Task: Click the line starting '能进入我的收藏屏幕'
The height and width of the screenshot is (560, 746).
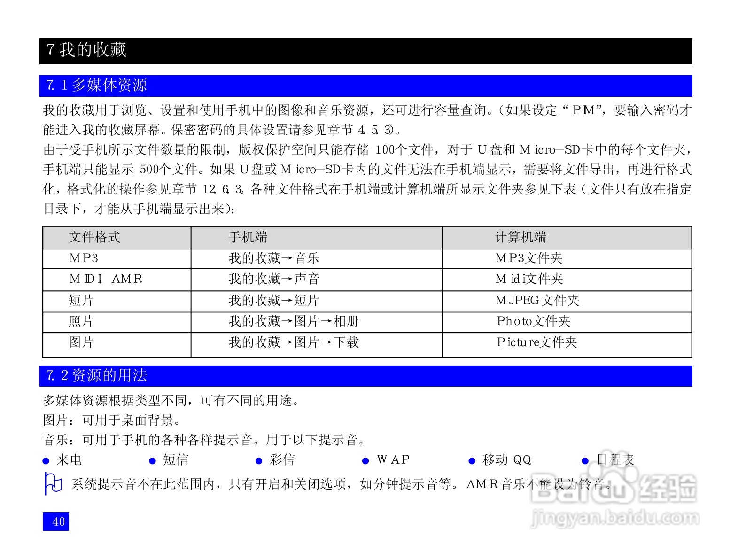Action: pyautogui.click(x=222, y=130)
